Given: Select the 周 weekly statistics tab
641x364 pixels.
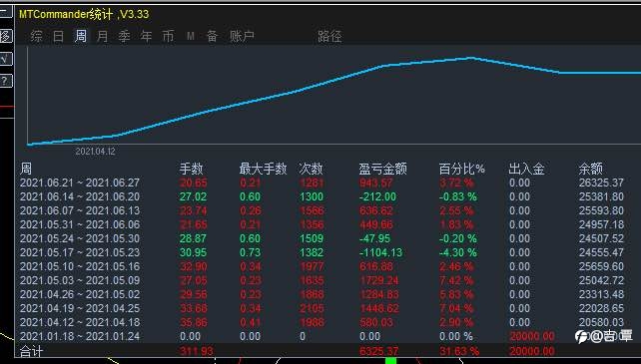Looking at the screenshot, I should 81,36.
